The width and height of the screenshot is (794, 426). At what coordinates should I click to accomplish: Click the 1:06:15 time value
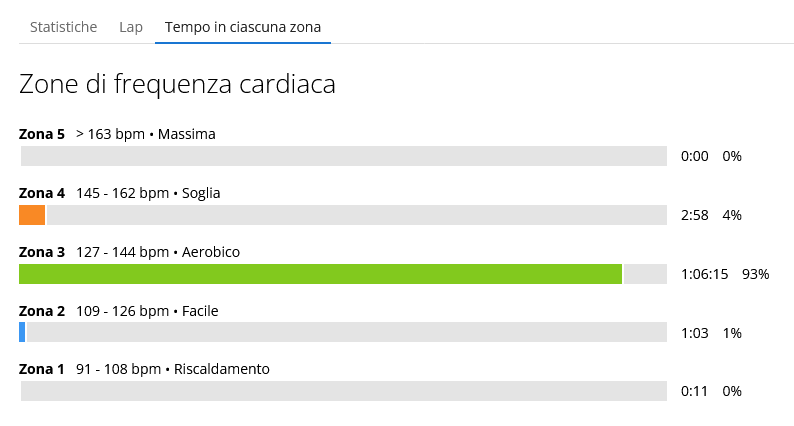[704, 274]
